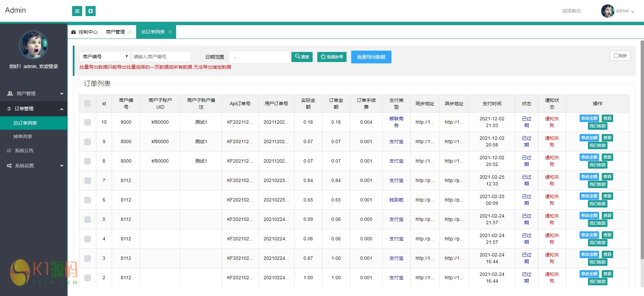Check the checkbox for order id 8
Screen dimensions: 644x296
point(88,161)
